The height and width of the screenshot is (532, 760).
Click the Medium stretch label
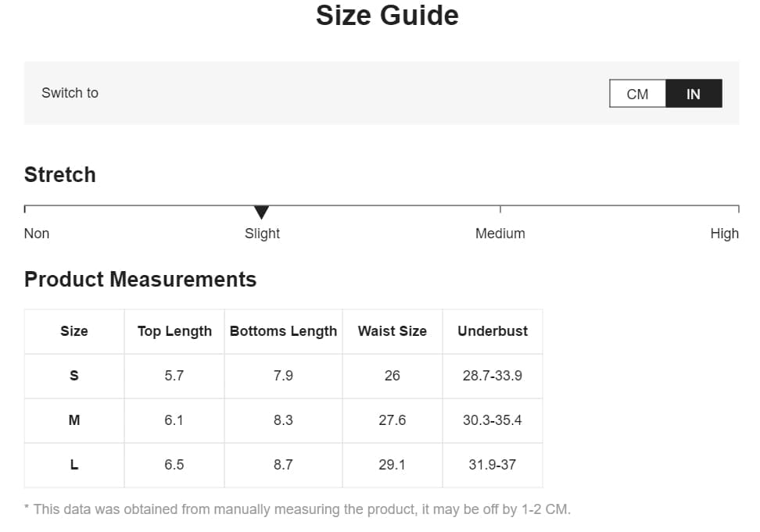coord(500,234)
